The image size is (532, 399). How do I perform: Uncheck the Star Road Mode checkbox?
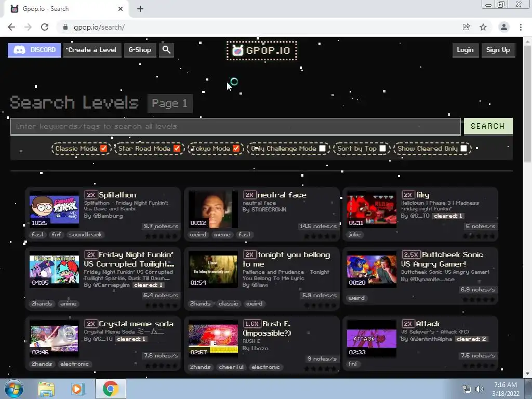pyautogui.click(x=177, y=149)
